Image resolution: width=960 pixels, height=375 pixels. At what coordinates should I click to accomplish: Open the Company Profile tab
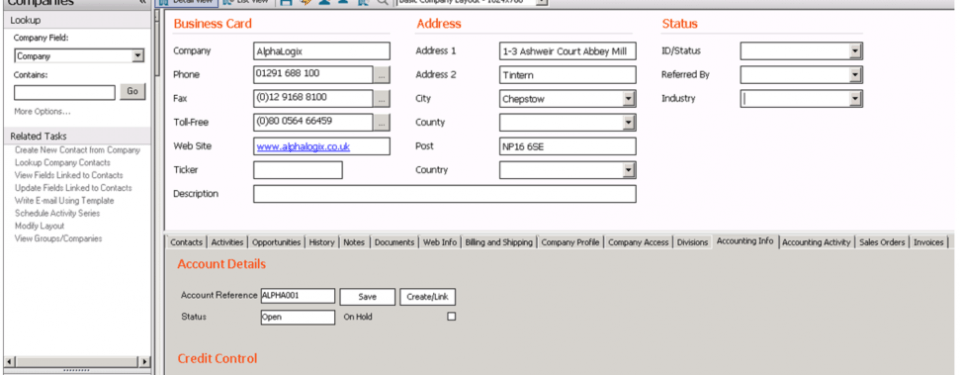pos(570,243)
